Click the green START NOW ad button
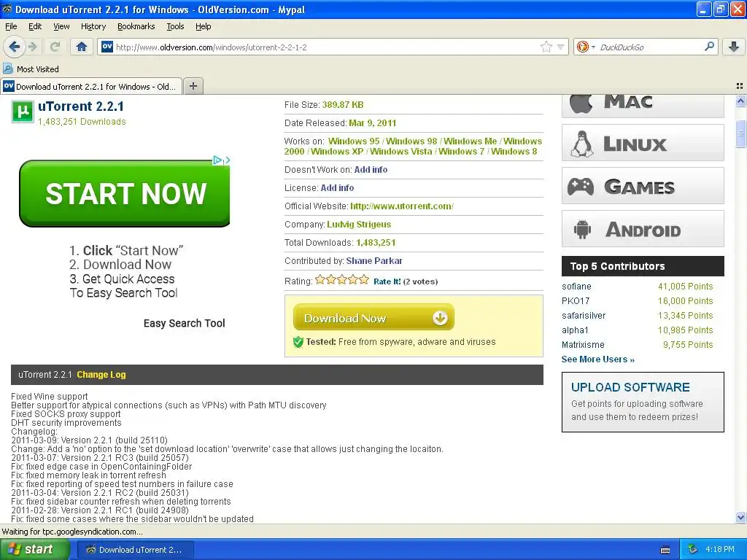The height and width of the screenshot is (560, 747). (125, 193)
